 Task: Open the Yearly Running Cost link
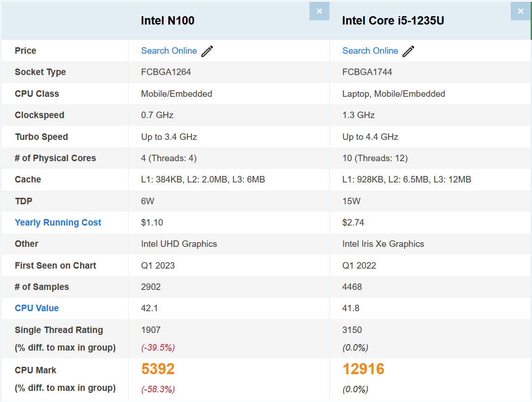[x=58, y=223]
